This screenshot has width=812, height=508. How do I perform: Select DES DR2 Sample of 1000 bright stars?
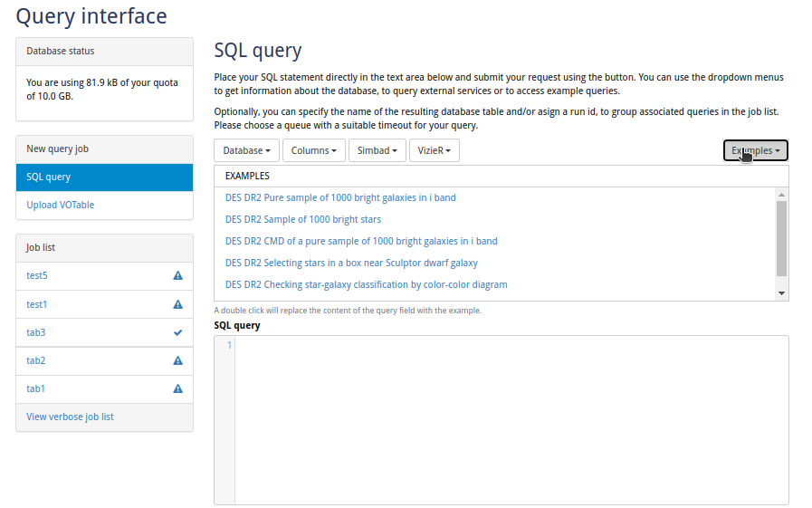303,219
